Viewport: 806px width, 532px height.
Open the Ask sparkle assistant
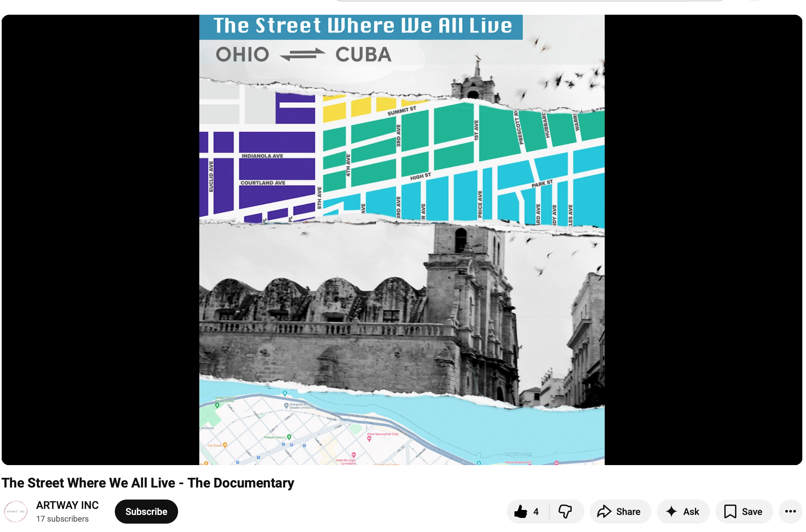click(683, 512)
